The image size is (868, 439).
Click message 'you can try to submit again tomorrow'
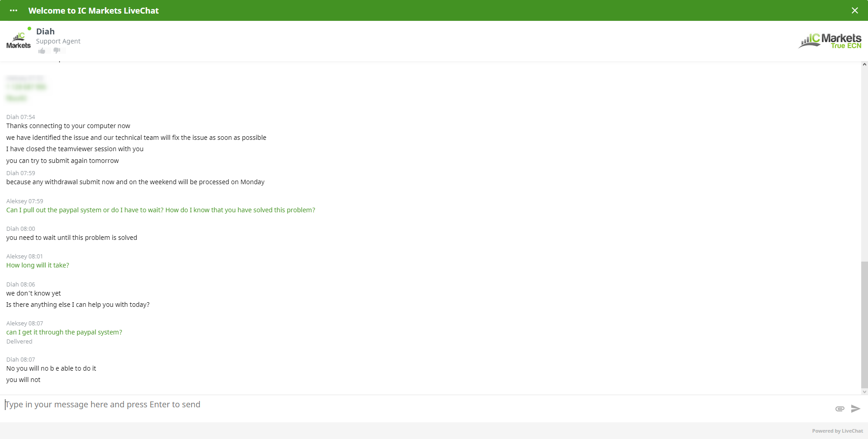coord(62,161)
